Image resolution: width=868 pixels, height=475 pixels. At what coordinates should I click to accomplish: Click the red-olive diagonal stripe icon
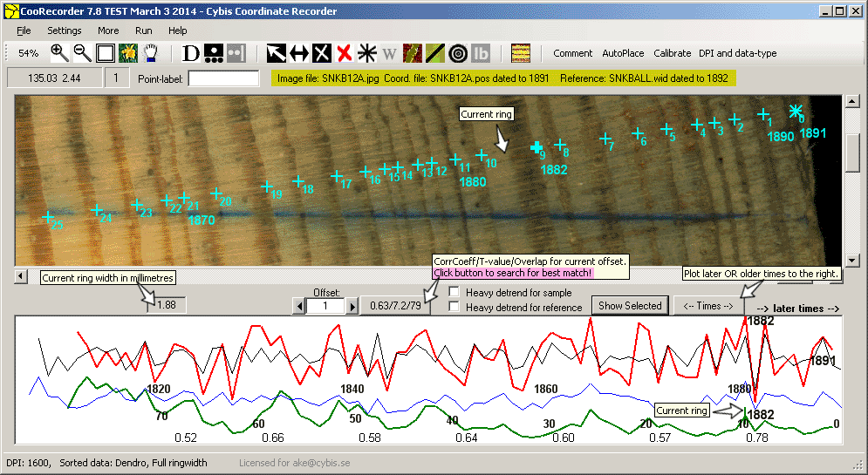(413, 53)
